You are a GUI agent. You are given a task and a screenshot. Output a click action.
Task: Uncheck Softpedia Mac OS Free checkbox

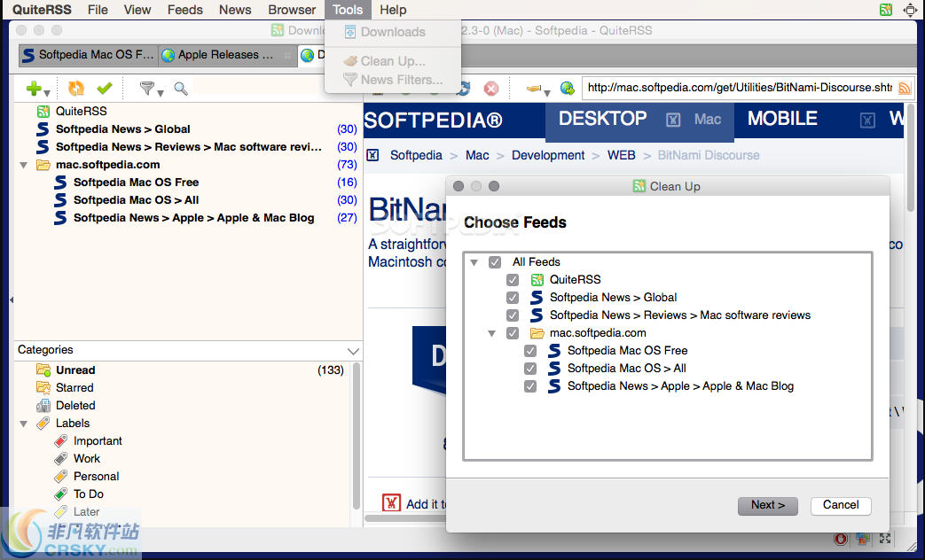(530, 351)
